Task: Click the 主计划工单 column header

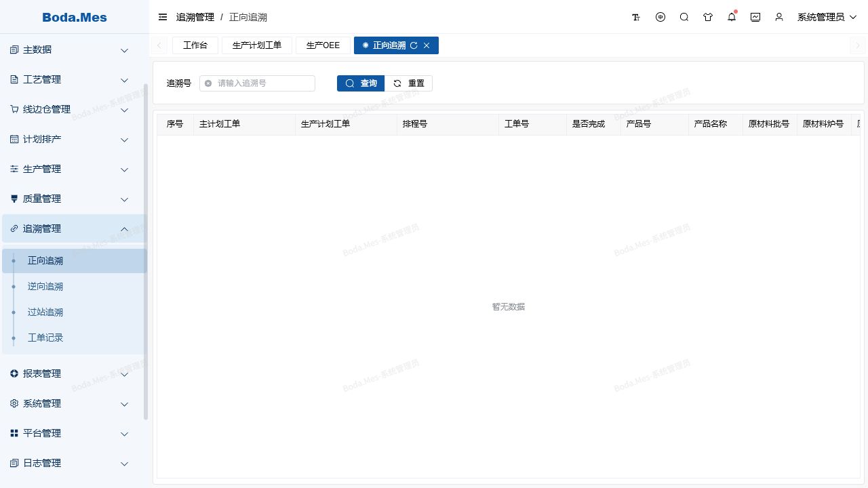Action: pyautogui.click(x=244, y=124)
